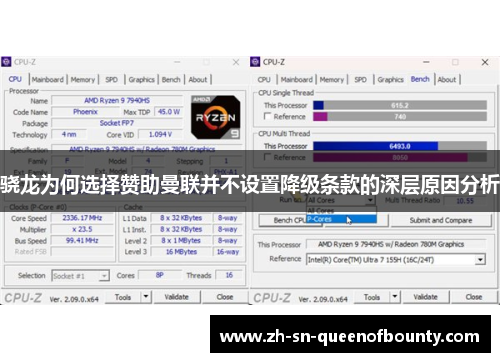The width and height of the screenshot is (500, 362).
Task: Click Core Speed value 2336.17 MHz
Action: coord(82,218)
